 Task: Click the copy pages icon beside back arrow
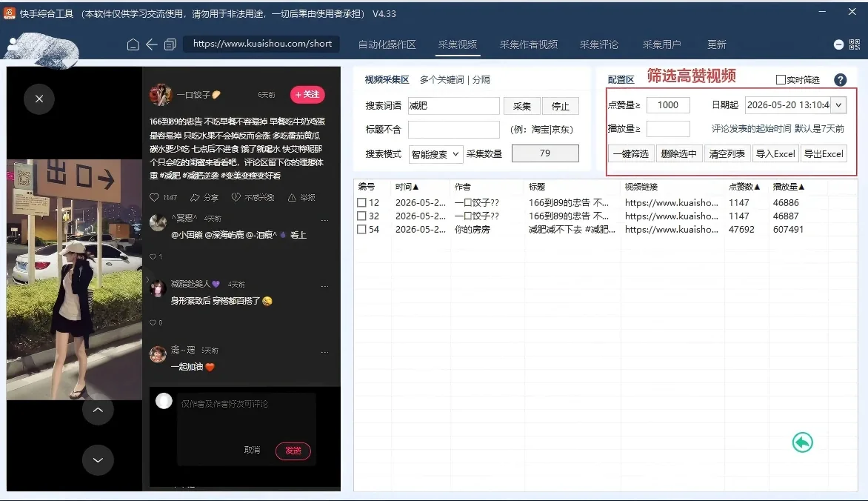point(170,44)
